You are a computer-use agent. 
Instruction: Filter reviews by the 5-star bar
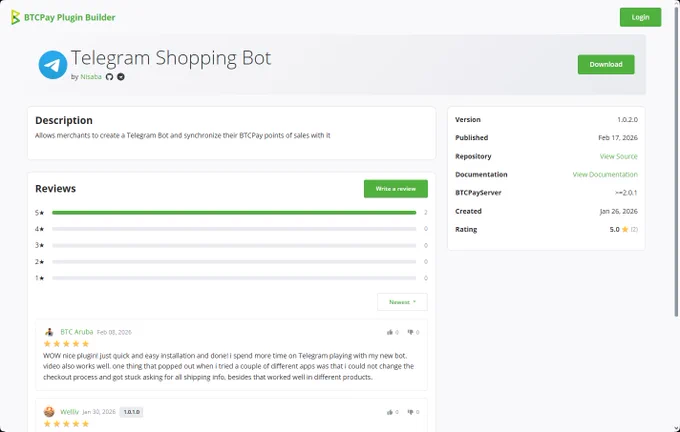[234, 213]
